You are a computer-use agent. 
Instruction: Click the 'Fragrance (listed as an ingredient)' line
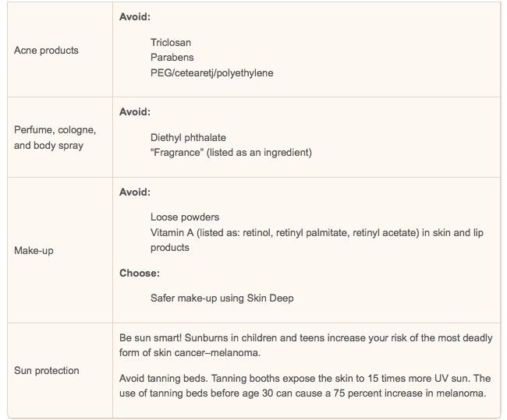[x=231, y=153]
